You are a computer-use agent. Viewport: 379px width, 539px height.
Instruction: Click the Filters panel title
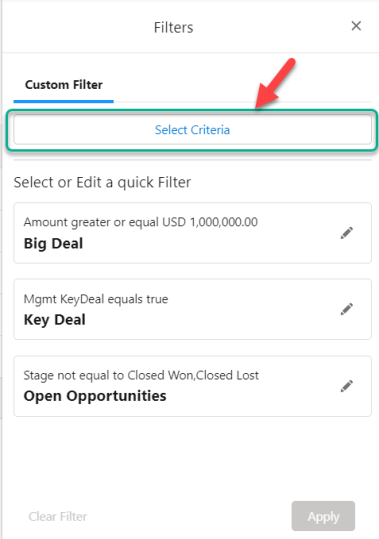coord(174,28)
